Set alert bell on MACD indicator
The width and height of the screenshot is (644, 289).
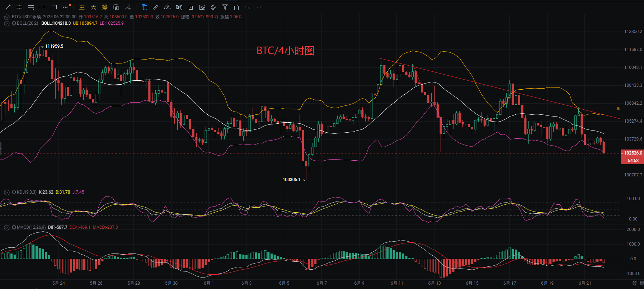pos(14,227)
